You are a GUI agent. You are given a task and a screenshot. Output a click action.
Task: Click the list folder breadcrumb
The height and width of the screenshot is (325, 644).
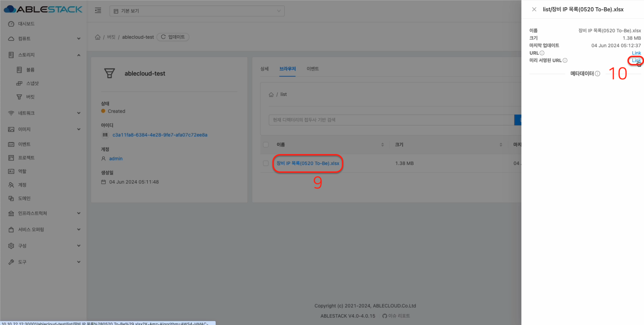283,95
